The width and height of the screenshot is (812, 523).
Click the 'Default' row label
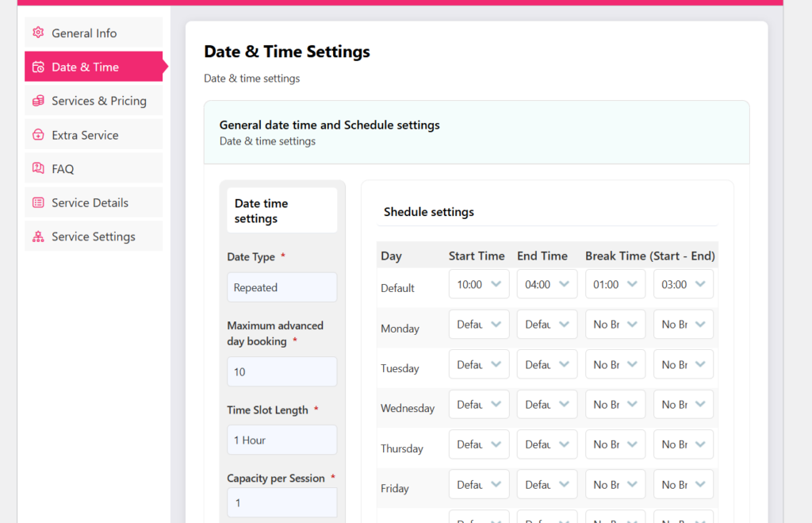pos(397,288)
